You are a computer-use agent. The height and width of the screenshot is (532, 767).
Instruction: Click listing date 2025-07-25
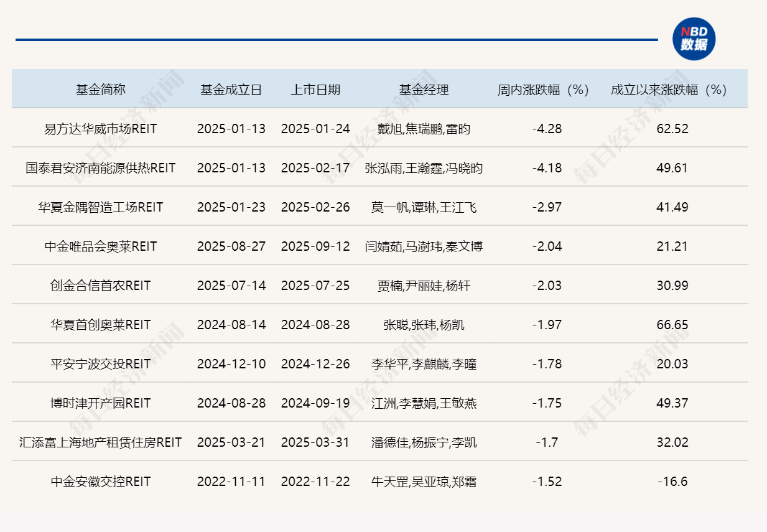coord(315,286)
